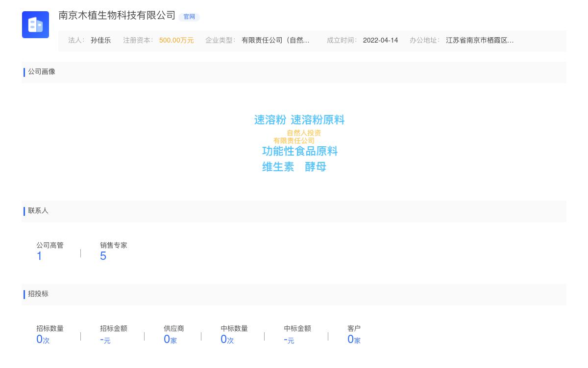Click word cloud tag 速溶粉

[x=270, y=120]
